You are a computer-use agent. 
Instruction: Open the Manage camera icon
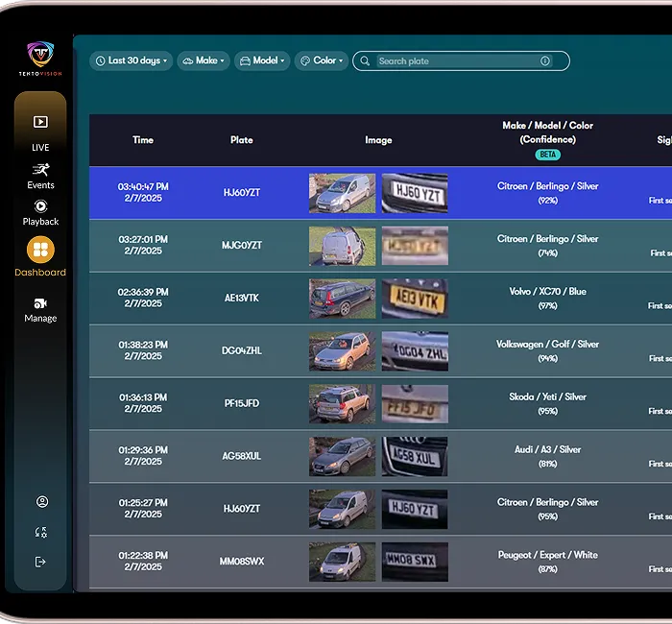click(x=40, y=303)
